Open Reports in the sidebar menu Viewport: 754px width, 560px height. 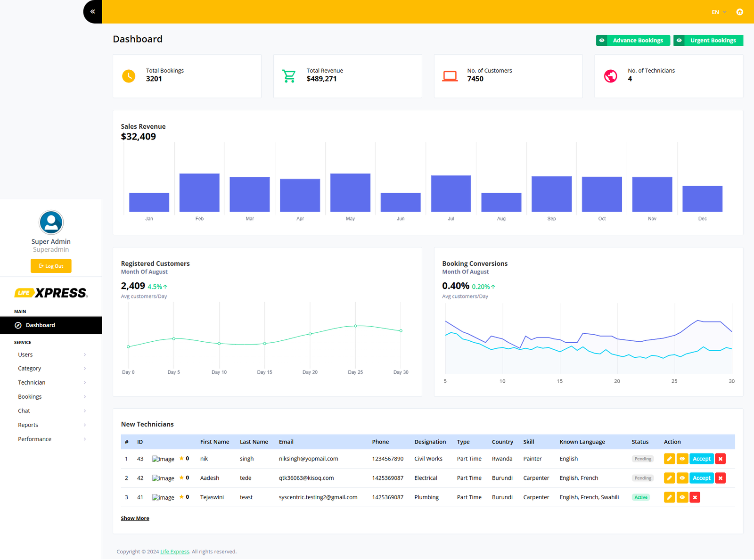pos(51,425)
